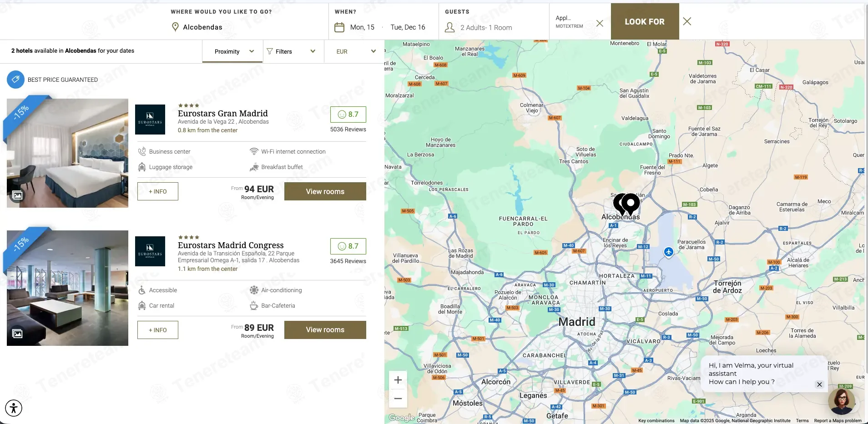The height and width of the screenshot is (424, 868).
Task: Open the Eurostars Gran Madrid title link
Action: (223, 114)
